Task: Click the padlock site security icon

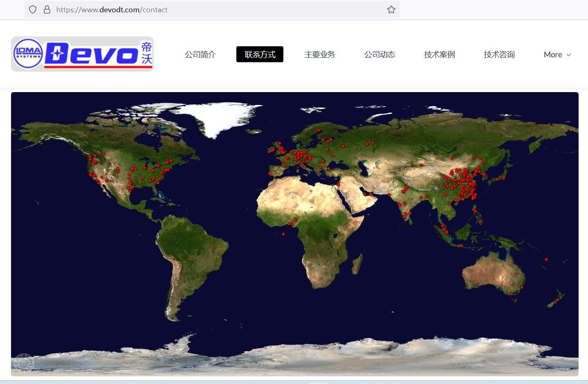Action: tap(47, 9)
